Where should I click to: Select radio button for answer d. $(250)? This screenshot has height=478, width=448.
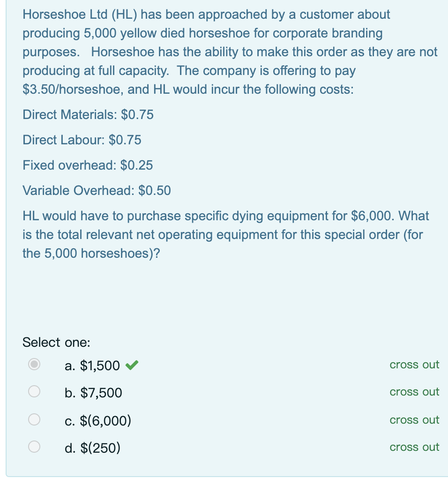33,446
